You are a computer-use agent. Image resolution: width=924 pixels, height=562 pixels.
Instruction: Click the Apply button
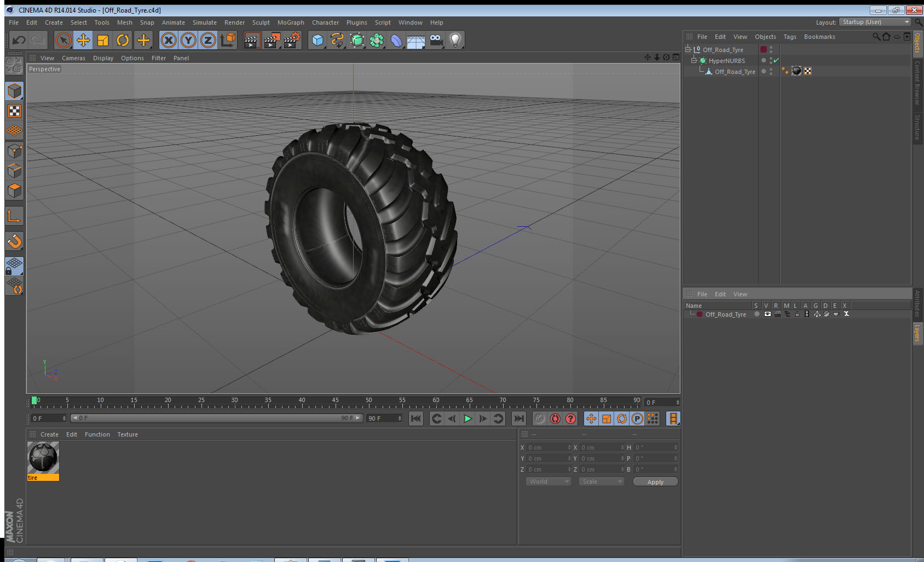[655, 482]
